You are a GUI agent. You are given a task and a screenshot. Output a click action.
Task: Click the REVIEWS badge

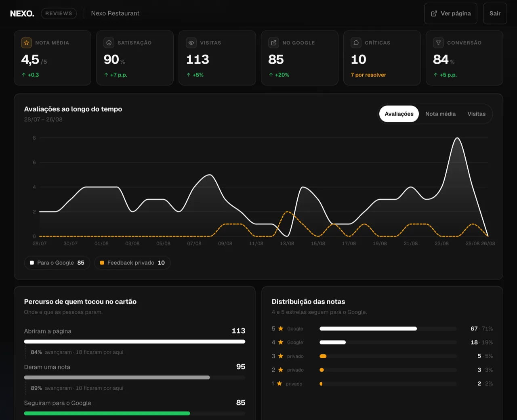(59, 13)
